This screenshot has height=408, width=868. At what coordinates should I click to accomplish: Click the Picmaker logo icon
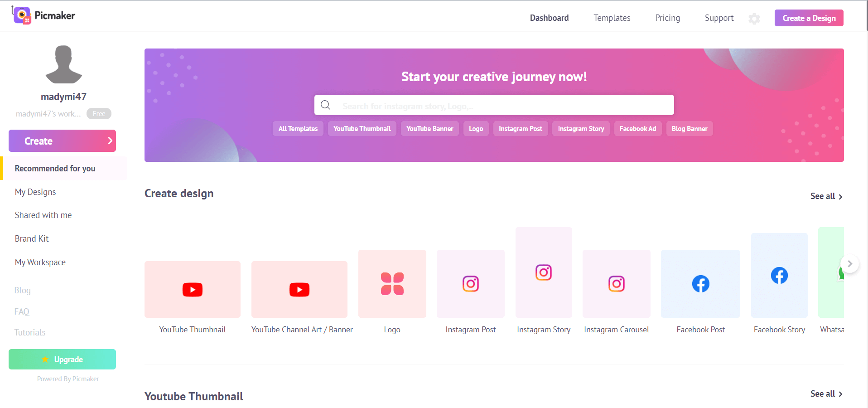[22, 15]
